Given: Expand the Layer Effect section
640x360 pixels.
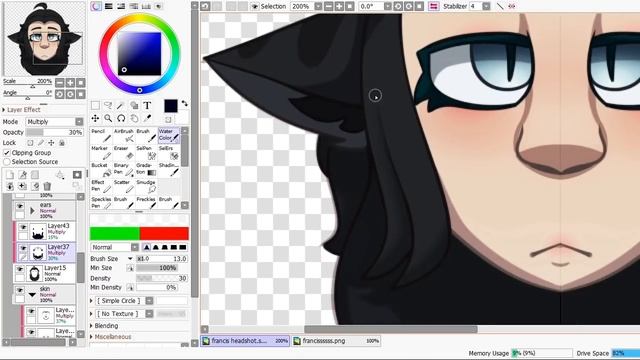Looking at the screenshot, I should coord(4,110).
